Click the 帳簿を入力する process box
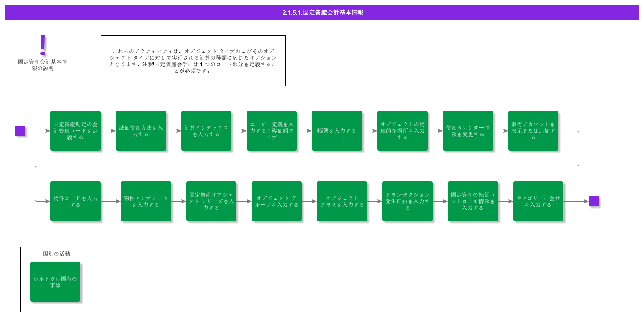The height and width of the screenshot is (317, 644). pos(337,131)
